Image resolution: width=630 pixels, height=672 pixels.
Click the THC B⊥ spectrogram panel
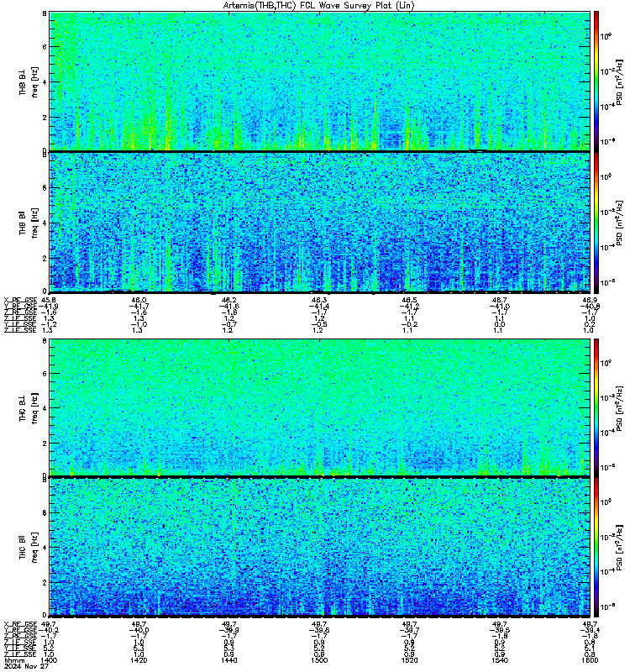[320, 407]
